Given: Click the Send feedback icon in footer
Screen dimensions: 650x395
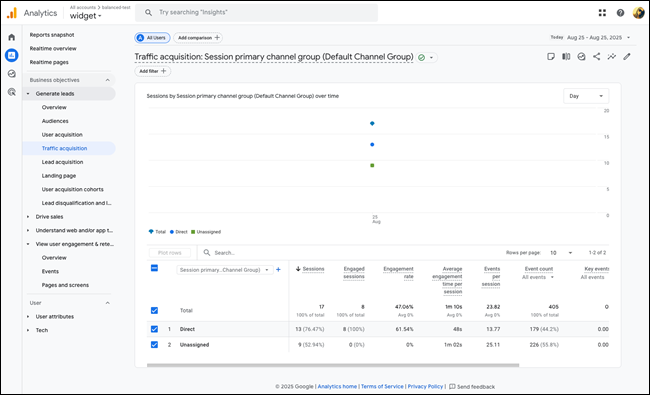Looking at the screenshot, I should (x=452, y=387).
